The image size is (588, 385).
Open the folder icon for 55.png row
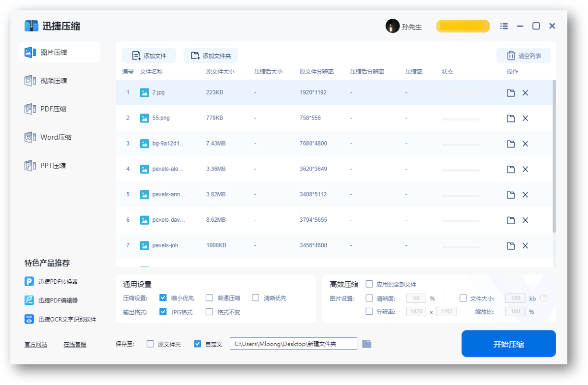(x=511, y=118)
